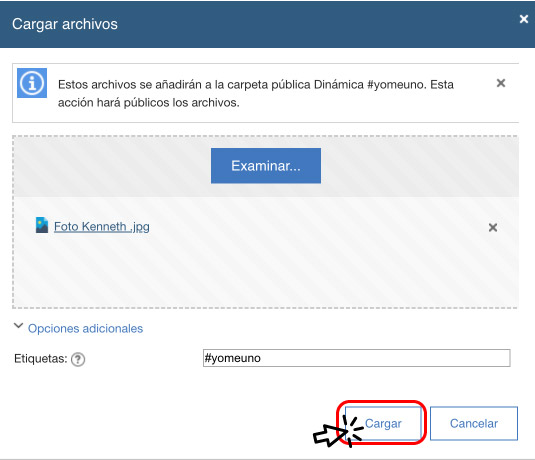
Task: Click the Etiquetas label text
Action: pyautogui.click(x=41, y=359)
